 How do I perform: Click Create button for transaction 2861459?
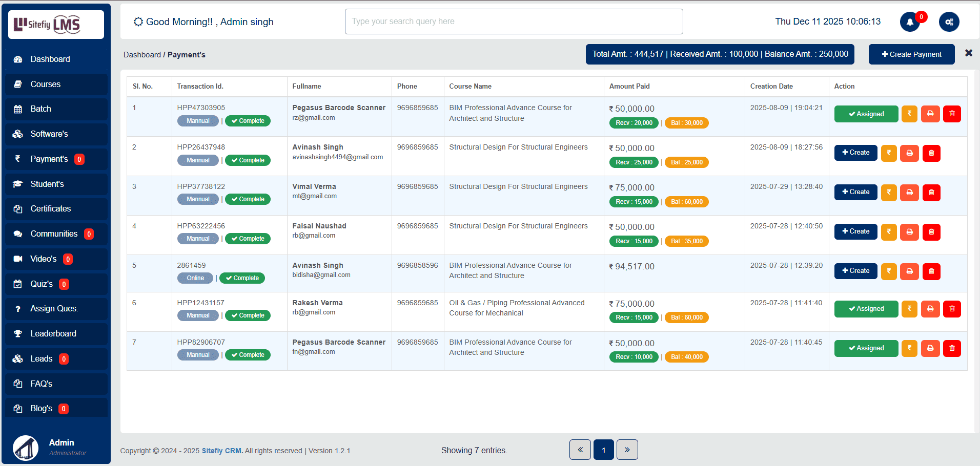pos(855,271)
